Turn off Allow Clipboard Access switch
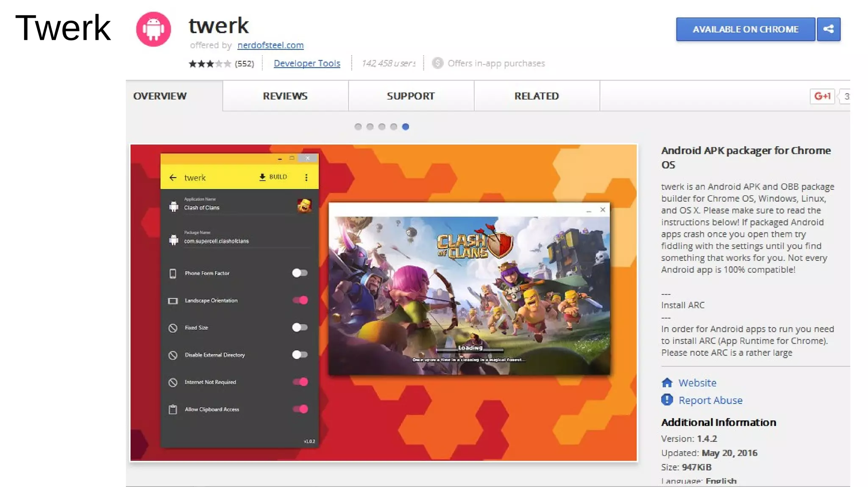This screenshot has height=487, width=868. click(300, 409)
